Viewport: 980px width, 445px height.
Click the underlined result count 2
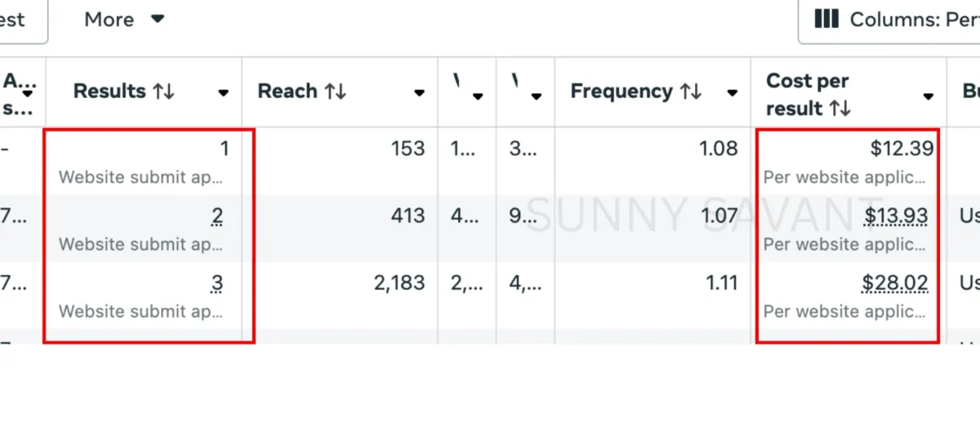pyautogui.click(x=217, y=216)
